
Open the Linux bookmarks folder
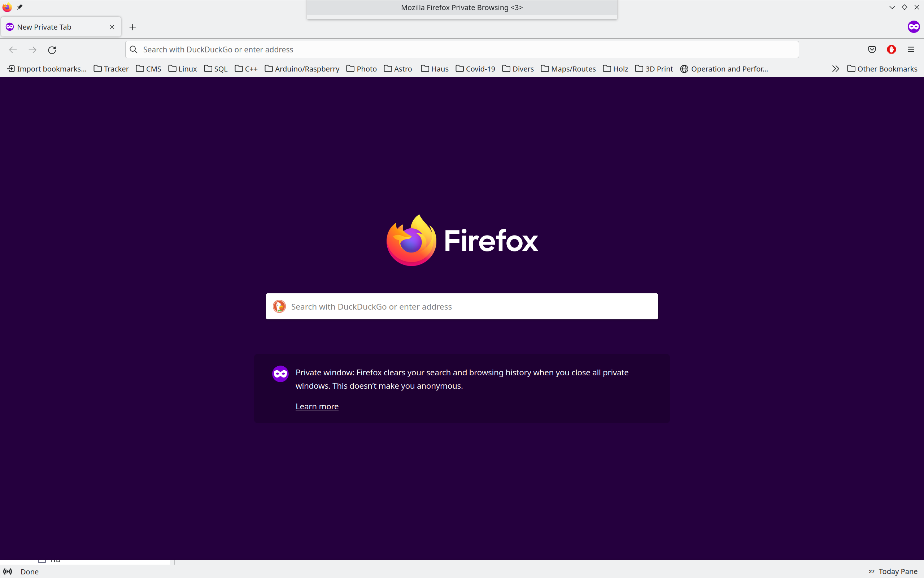click(x=183, y=69)
